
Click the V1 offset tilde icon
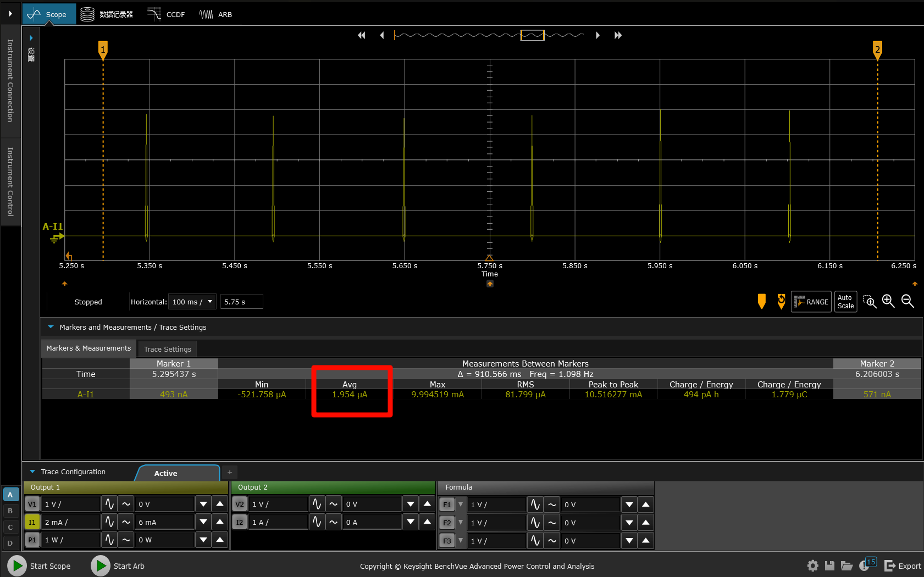click(x=126, y=504)
